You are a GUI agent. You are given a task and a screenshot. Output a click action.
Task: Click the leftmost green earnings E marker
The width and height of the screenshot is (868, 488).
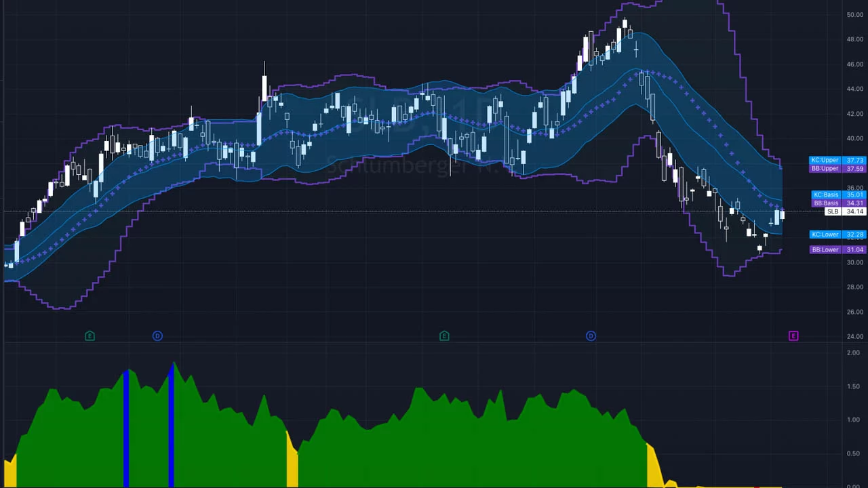90,335
